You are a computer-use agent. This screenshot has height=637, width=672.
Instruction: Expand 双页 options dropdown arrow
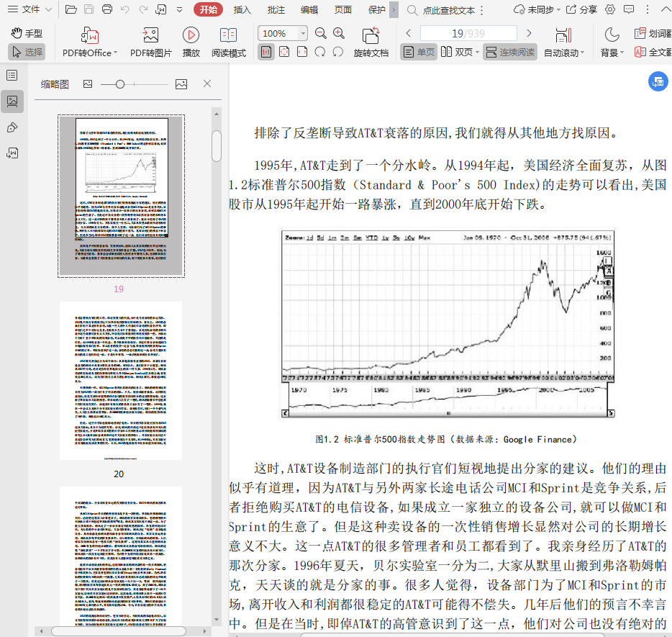(477, 53)
